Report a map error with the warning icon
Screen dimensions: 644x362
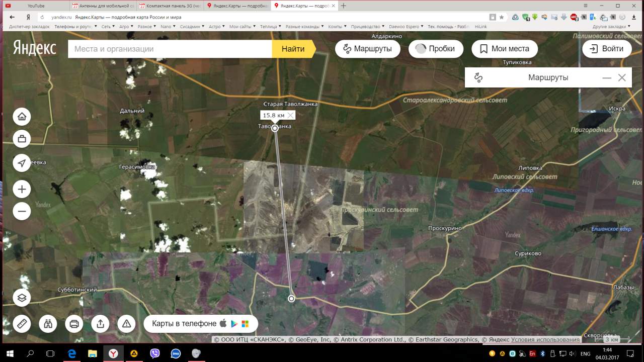pyautogui.click(x=126, y=324)
